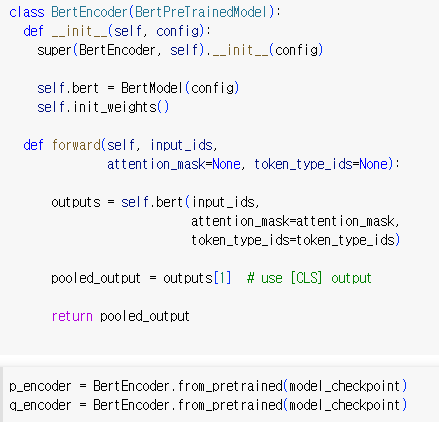Place cursor on super(BertEncoder, self) line
Viewport: 439px width, 422px height.
tap(180, 50)
